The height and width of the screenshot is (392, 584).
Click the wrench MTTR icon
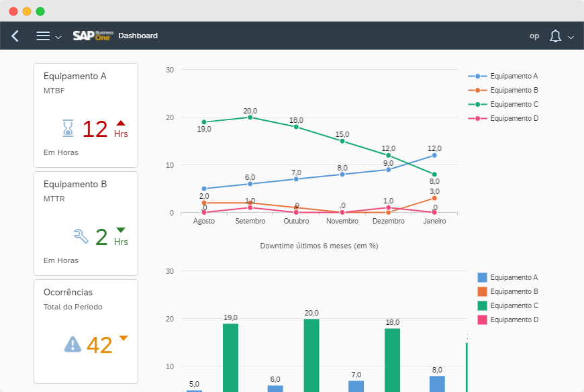(81, 236)
